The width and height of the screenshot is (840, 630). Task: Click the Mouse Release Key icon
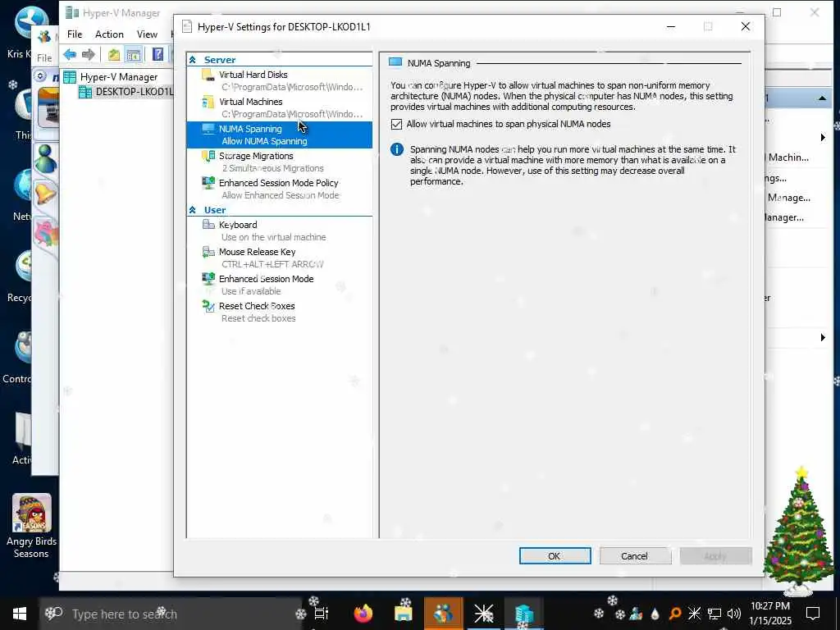[x=208, y=252]
